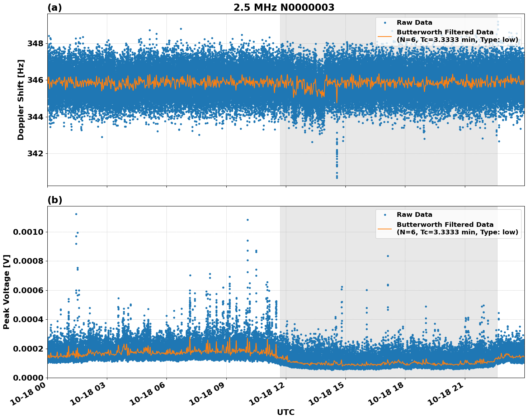Click the orange Butterworth line sample in panel (b) legend

point(385,228)
